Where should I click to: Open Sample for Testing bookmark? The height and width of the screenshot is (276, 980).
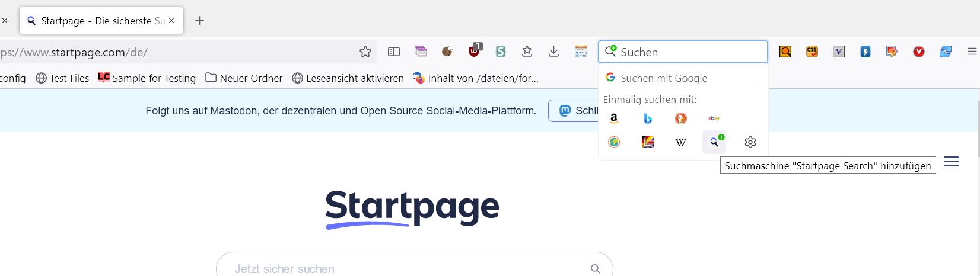click(x=147, y=78)
